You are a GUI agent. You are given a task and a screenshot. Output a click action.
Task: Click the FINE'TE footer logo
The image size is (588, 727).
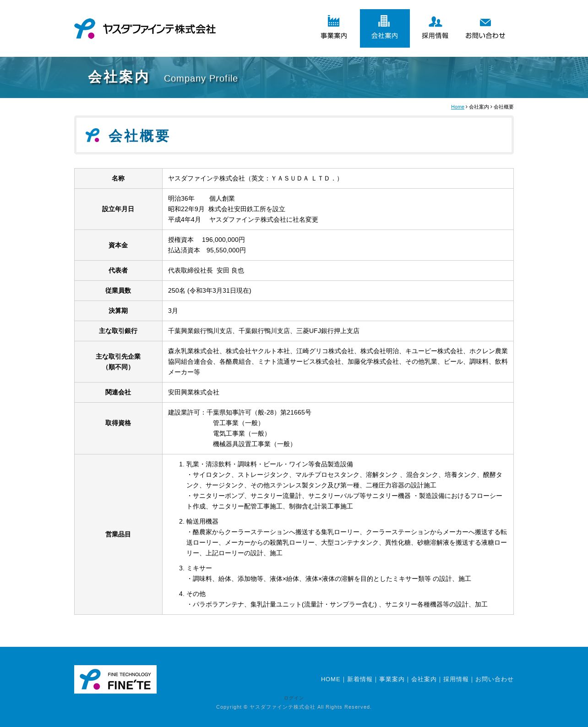pos(115,679)
